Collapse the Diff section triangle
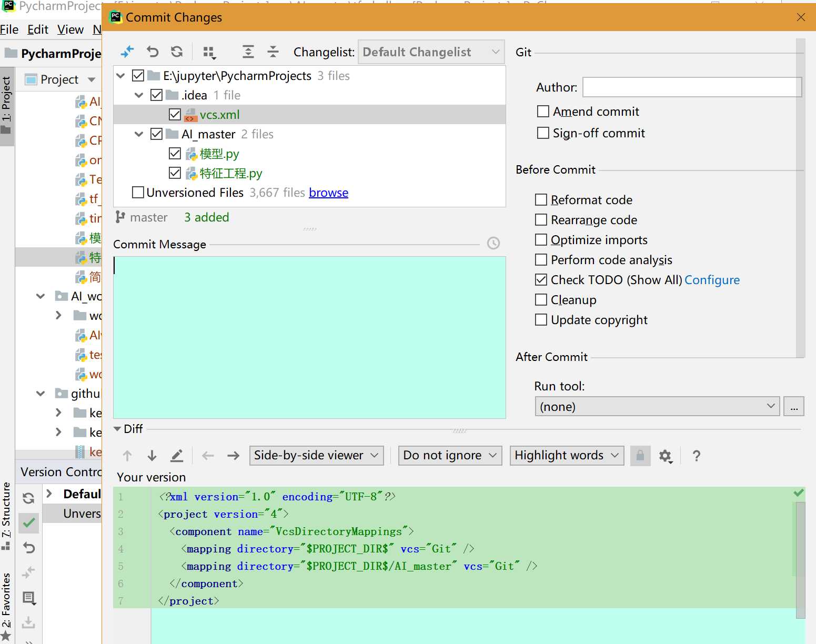This screenshot has width=816, height=644. pos(117,429)
